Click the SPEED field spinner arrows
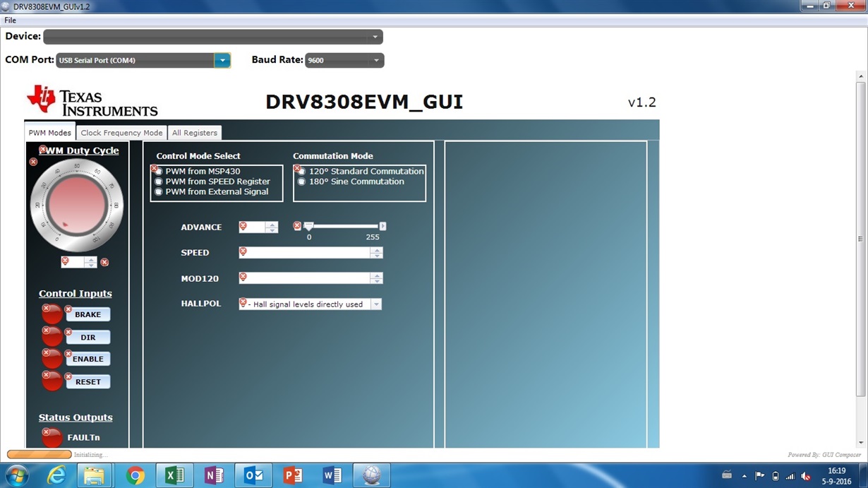The image size is (868, 488). [377, 253]
